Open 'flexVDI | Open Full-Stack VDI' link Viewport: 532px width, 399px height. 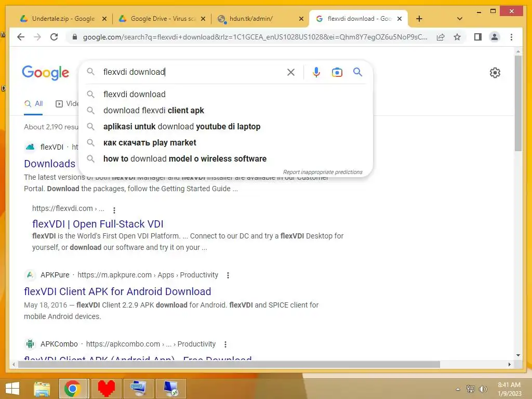tap(98, 224)
